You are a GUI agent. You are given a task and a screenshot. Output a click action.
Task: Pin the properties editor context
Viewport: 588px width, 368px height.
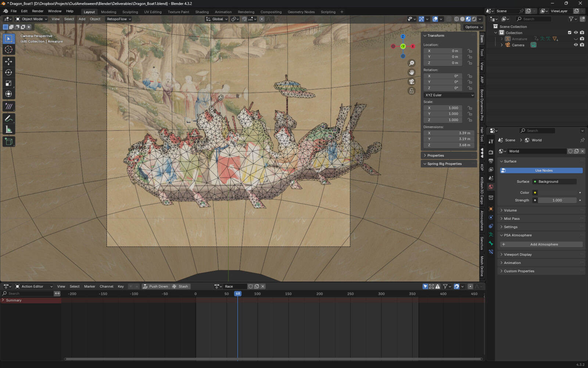[x=582, y=140]
